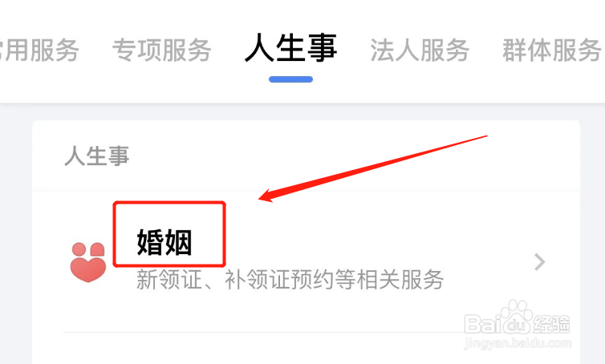Open the 婚姻 heart couple icon

point(88,262)
